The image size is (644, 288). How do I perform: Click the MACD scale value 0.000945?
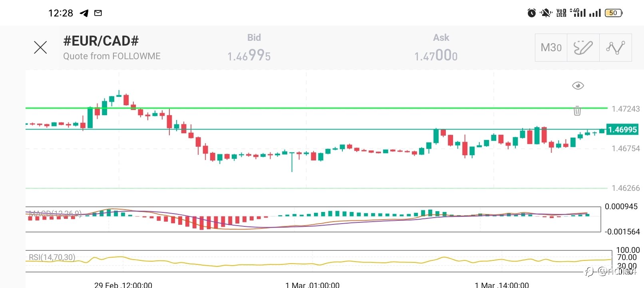(x=621, y=206)
